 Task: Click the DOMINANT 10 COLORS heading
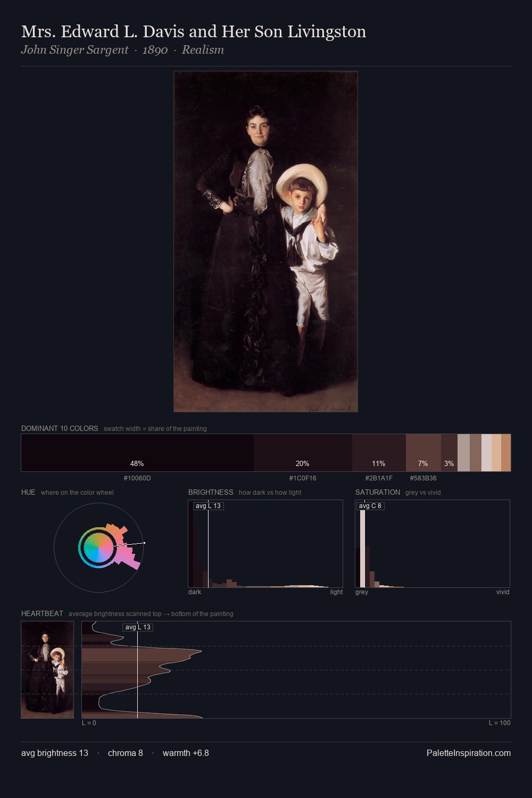pos(60,428)
